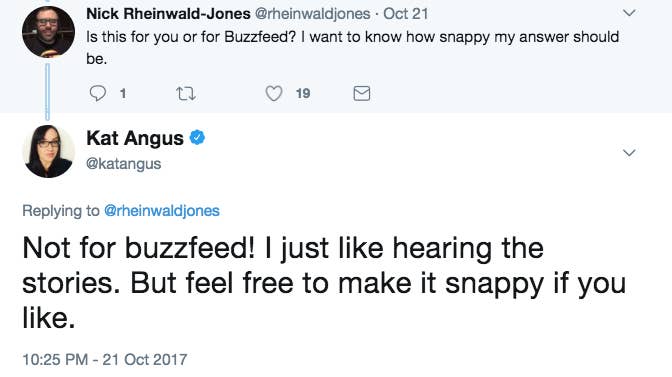The height and width of the screenshot is (377, 672).
Task: Click the @rheinwaldjones handle in header
Action: click(x=312, y=14)
